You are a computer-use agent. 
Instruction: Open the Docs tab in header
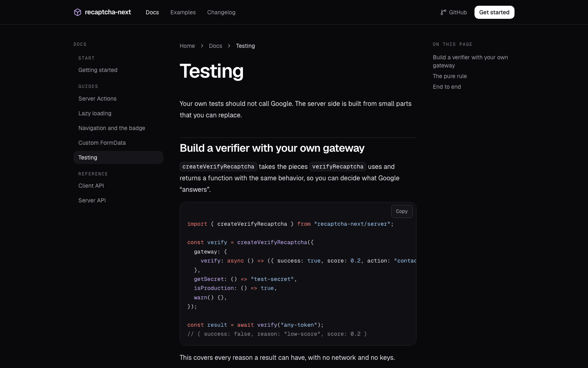point(152,12)
